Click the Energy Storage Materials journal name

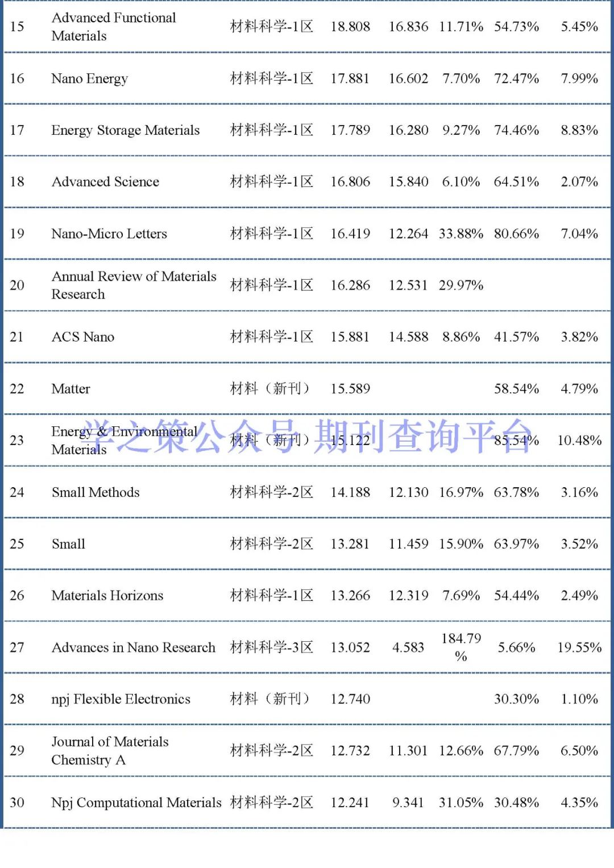pos(125,130)
